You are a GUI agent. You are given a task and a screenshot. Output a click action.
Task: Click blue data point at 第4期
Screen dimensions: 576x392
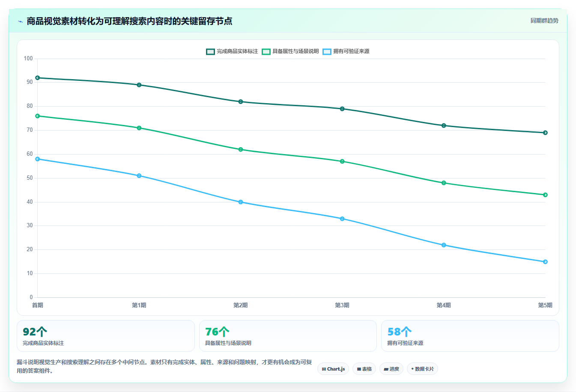point(444,245)
